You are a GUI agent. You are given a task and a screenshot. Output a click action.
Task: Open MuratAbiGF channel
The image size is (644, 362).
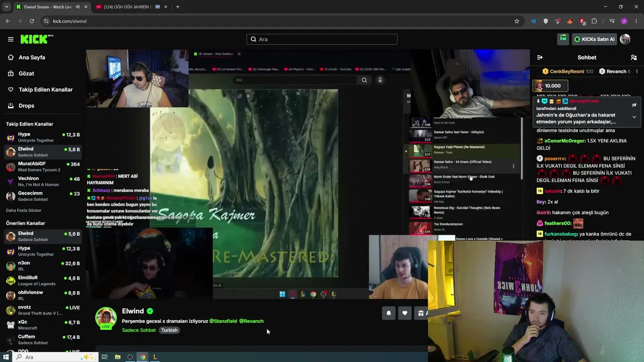(42, 166)
